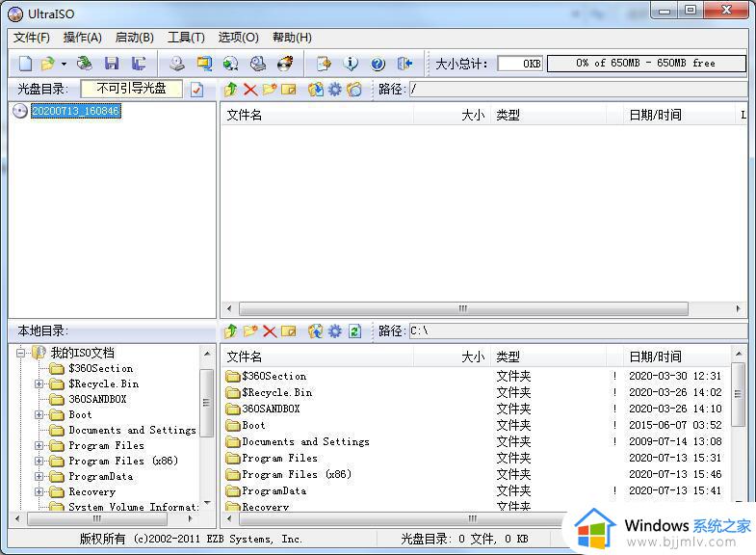Open the 选项(O) menu
The image size is (756, 555).
tap(238, 38)
